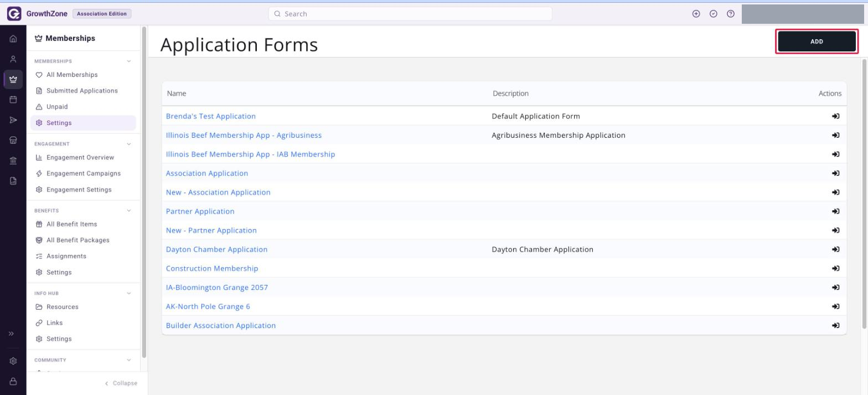
Task: Click the action icon for Brenda's Test Application
Action: [836, 116]
